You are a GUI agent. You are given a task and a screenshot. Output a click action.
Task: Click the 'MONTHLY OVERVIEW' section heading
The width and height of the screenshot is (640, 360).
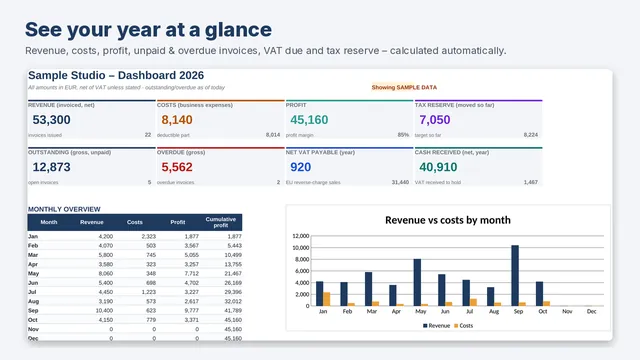click(64, 209)
